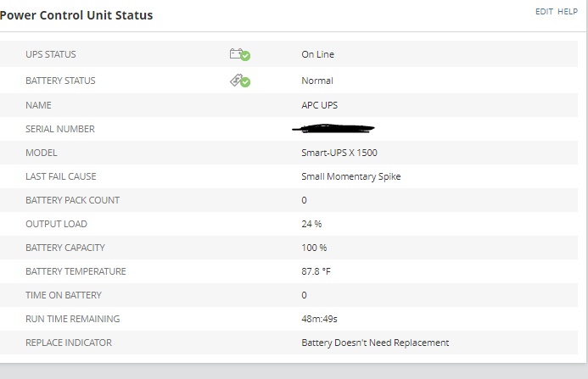Click the 48m:49s run time value
The height and width of the screenshot is (379, 588).
point(319,319)
